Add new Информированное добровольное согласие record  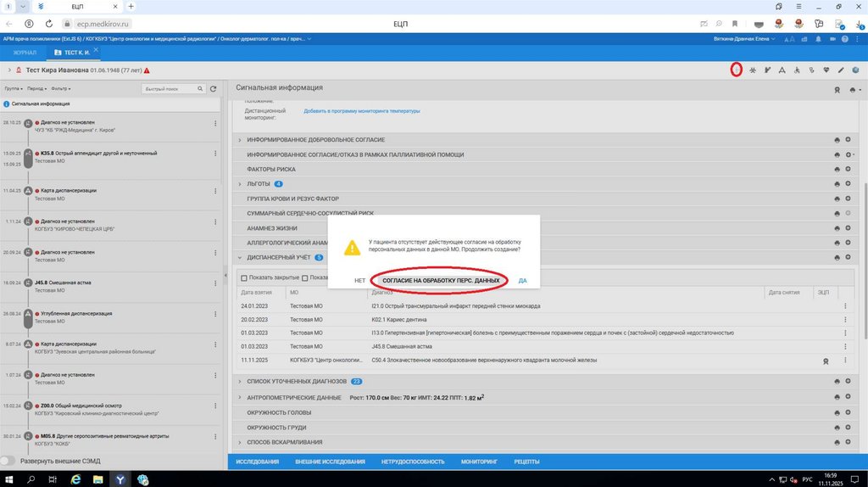coord(848,140)
